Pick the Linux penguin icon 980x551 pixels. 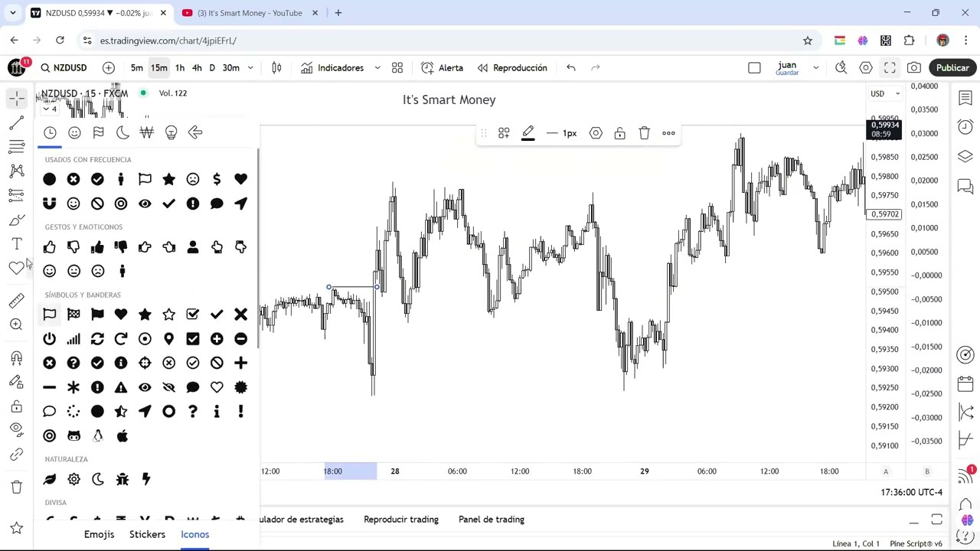click(x=97, y=436)
